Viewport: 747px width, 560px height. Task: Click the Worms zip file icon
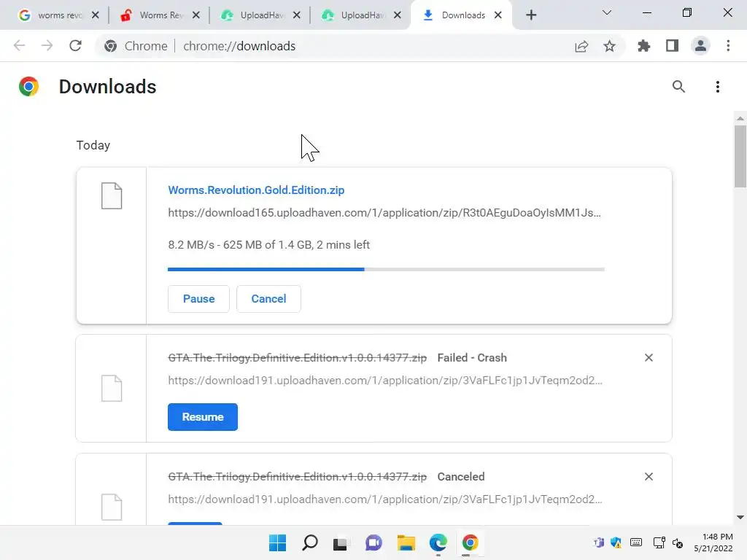point(112,195)
